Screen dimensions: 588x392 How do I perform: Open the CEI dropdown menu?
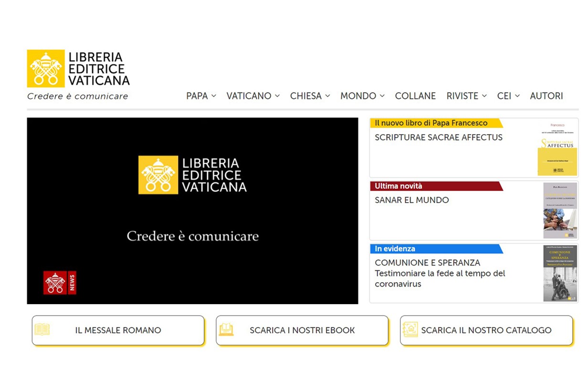tap(508, 96)
